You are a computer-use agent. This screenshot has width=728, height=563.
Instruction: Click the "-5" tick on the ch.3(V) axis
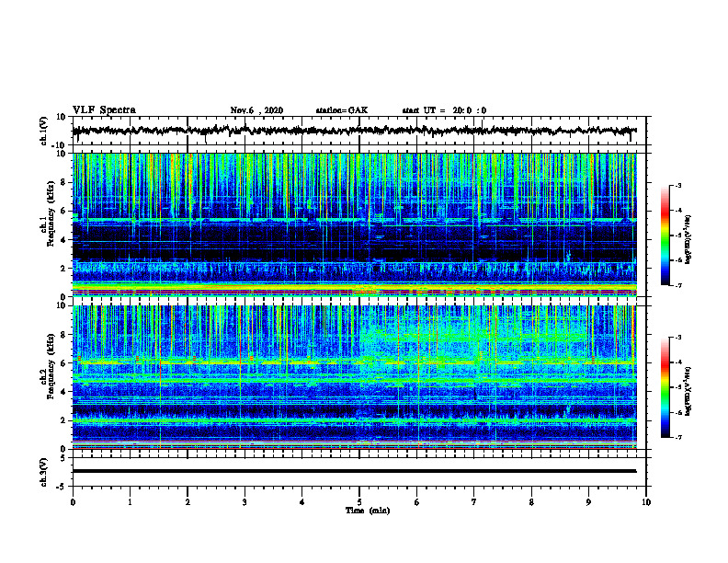63,487
